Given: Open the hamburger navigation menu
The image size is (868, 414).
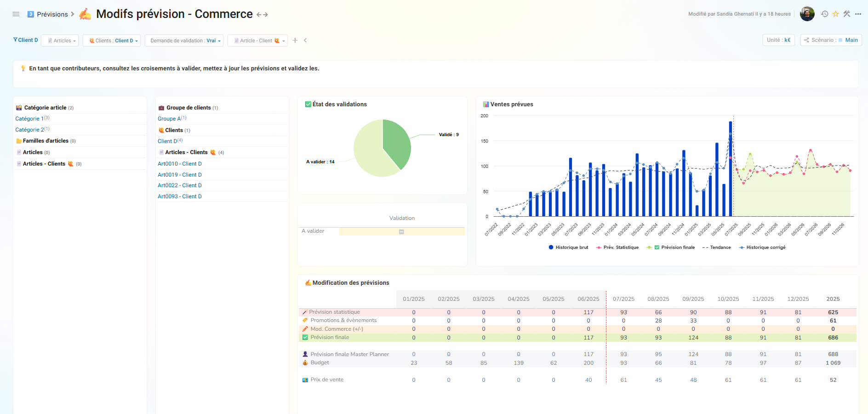Looking at the screenshot, I should coord(16,14).
